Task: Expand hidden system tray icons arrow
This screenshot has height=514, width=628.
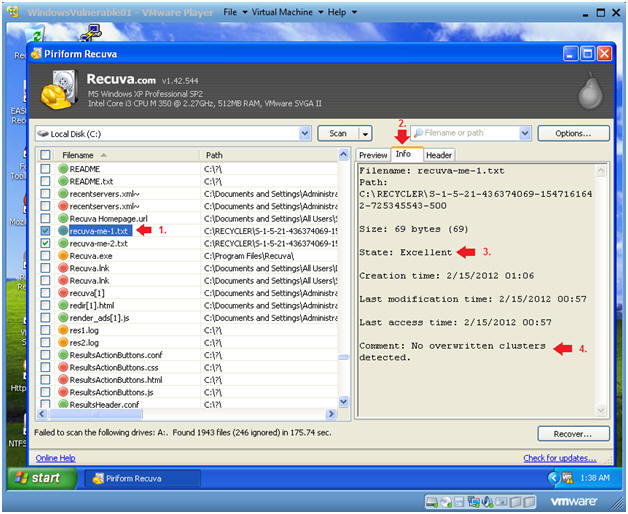Action: pos(553,478)
